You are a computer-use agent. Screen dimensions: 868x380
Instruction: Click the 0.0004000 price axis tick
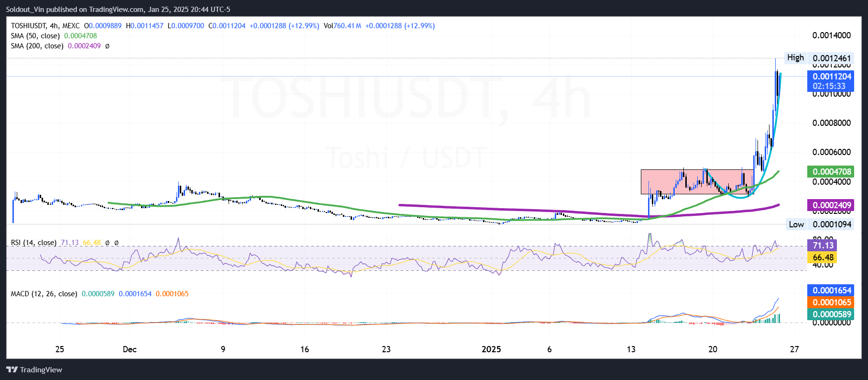pyautogui.click(x=832, y=182)
